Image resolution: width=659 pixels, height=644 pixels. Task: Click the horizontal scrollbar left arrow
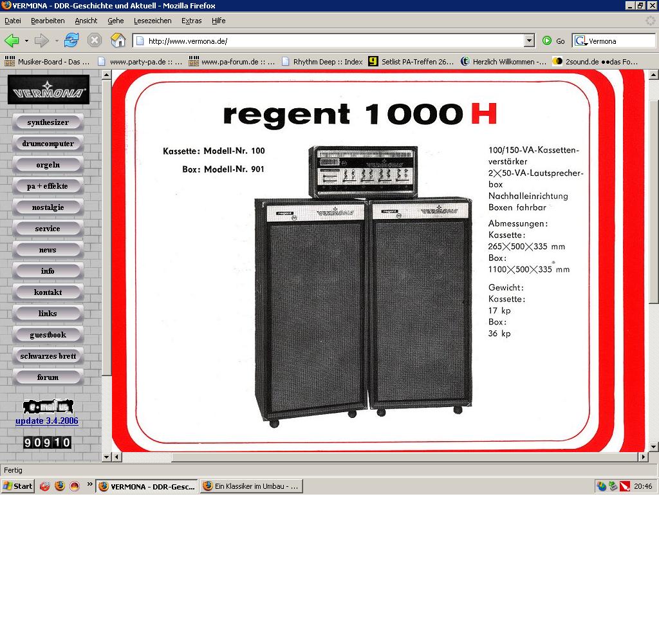tap(117, 457)
